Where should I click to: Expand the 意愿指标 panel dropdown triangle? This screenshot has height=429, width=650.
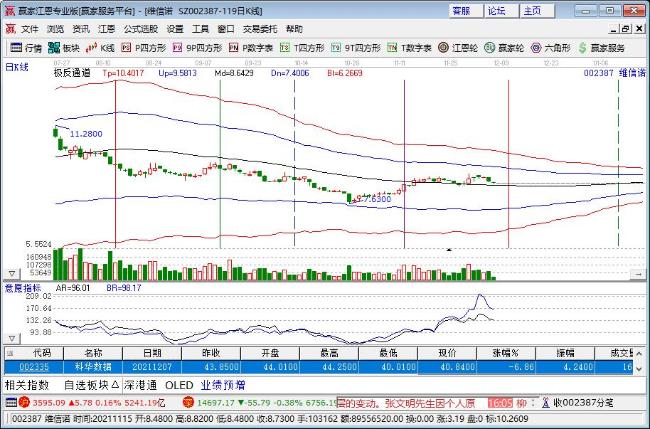(x=12, y=339)
